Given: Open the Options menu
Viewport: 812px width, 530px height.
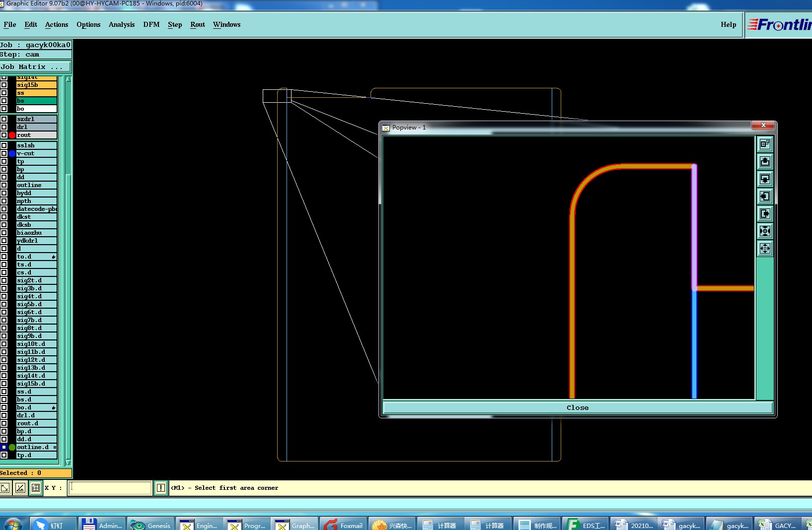Looking at the screenshot, I should click(x=88, y=24).
